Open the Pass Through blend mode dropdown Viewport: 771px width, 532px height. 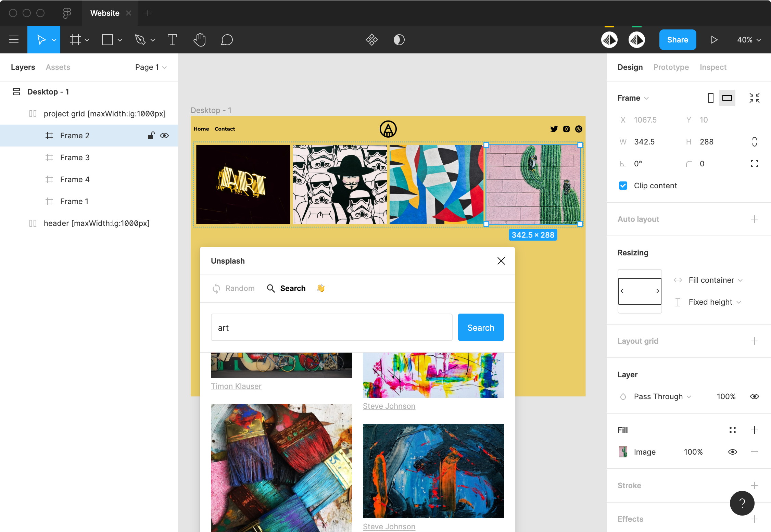point(662,396)
